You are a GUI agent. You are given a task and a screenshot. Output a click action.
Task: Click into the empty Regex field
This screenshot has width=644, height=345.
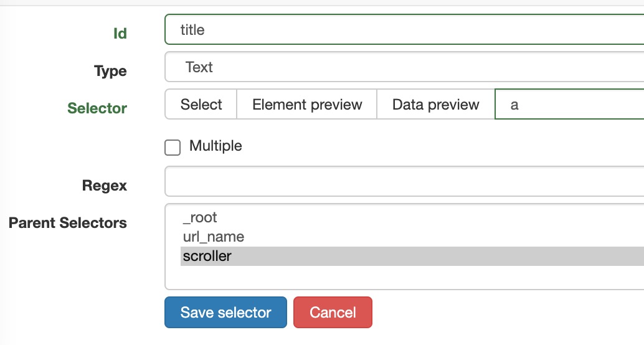coord(405,182)
